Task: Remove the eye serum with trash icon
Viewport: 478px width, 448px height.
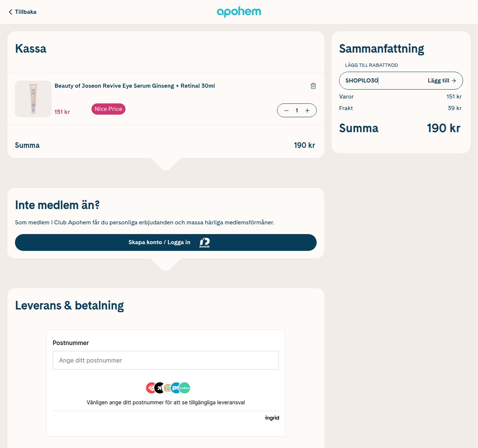Action: pyautogui.click(x=313, y=86)
